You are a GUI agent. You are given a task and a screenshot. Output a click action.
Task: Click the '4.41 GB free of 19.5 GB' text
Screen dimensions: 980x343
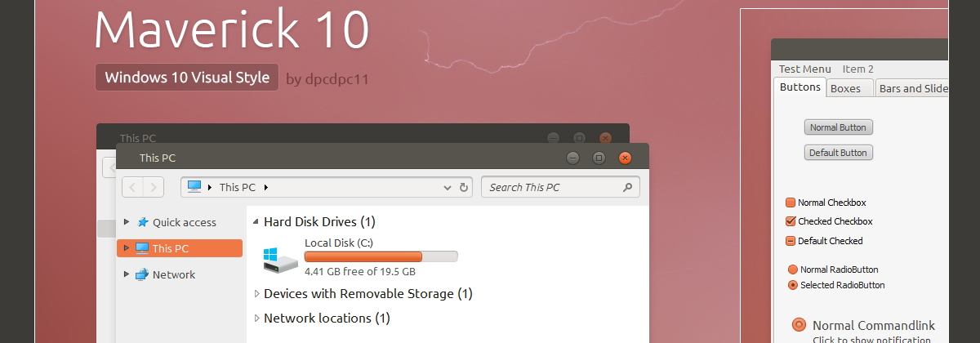point(360,271)
